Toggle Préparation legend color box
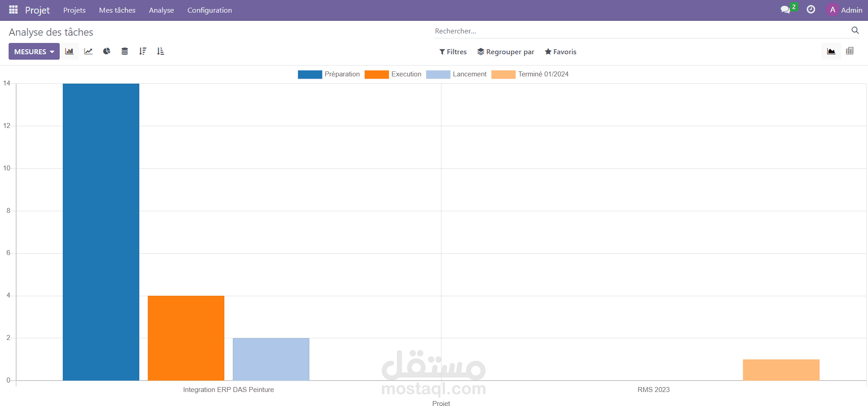 310,74
